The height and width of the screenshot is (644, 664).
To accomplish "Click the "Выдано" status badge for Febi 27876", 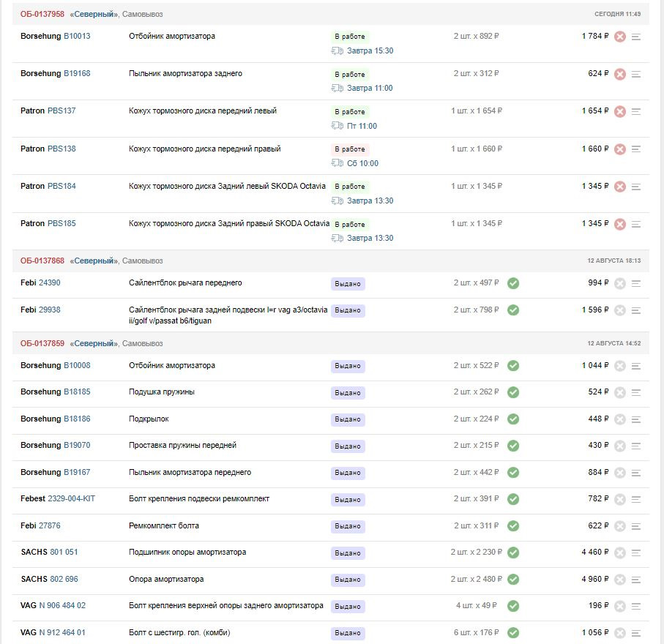I will (x=348, y=526).
